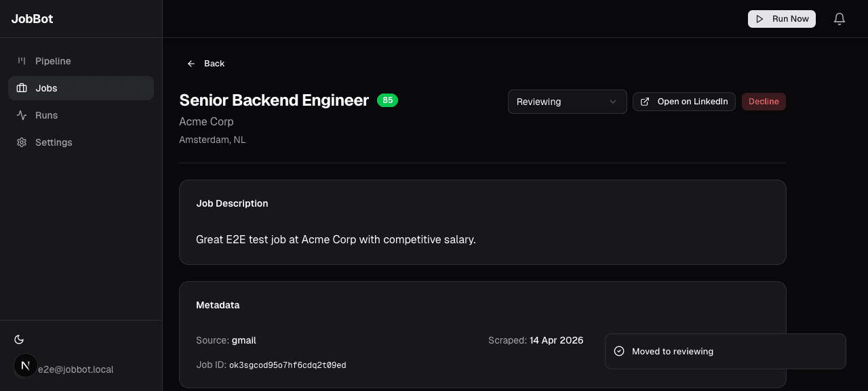Select the Jobs briefcase icon
868x391 pixels.
(22, 88)
